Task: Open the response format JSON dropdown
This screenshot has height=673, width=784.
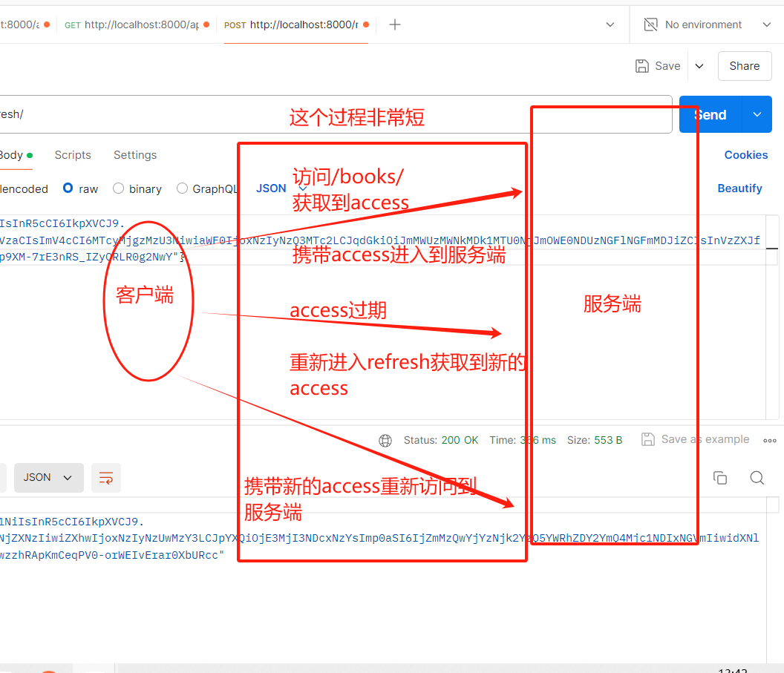Action: pyautogui.click(x=48, y=478)
